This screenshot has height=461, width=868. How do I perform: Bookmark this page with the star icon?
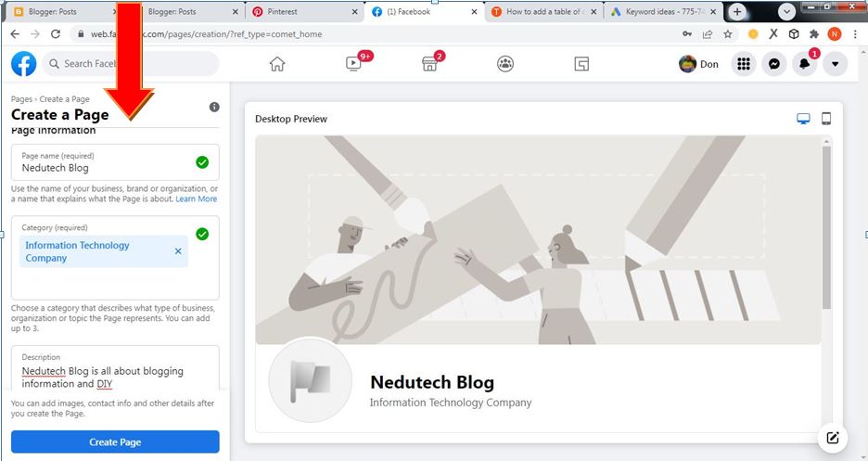pyautogui.click(x=727, y=34)
